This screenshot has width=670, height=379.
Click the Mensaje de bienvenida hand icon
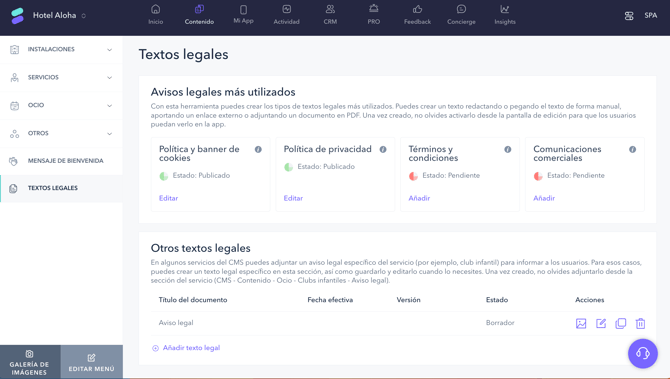(14, 161)
